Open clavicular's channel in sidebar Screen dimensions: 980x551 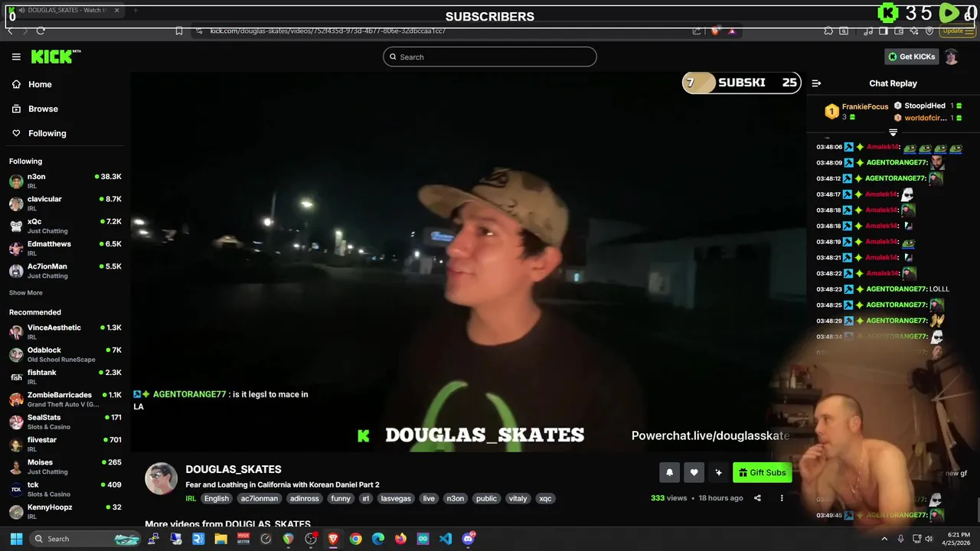65,203
